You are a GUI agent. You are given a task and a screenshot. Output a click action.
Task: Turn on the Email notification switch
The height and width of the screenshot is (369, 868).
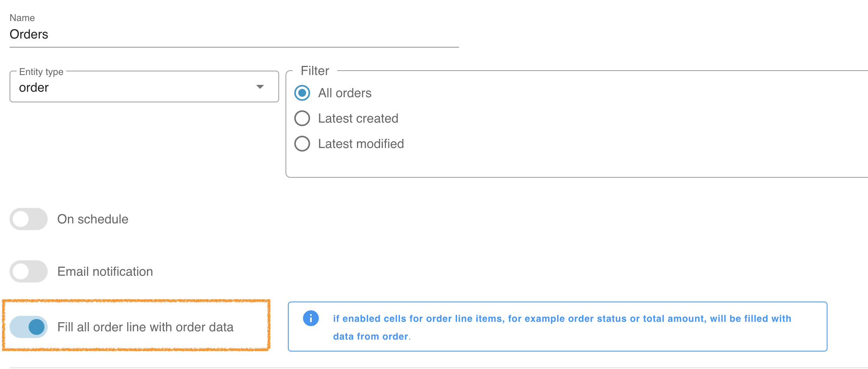click(x=29, y=271)
